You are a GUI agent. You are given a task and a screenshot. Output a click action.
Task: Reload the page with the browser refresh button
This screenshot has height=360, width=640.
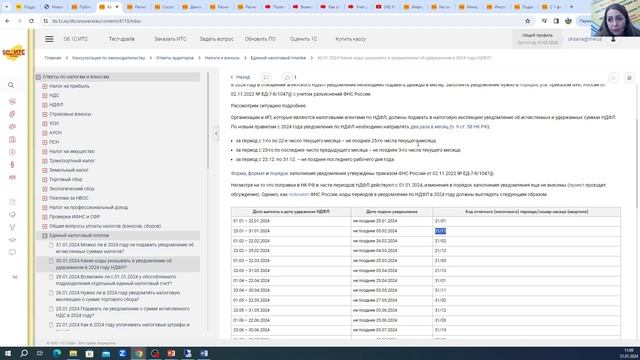click(x=31, y=21)
